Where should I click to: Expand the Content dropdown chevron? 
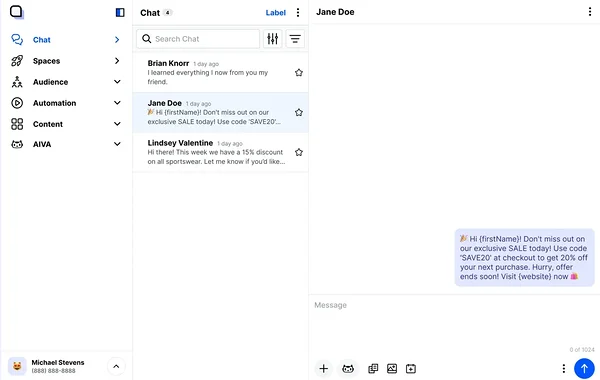[x=117, y=124]
